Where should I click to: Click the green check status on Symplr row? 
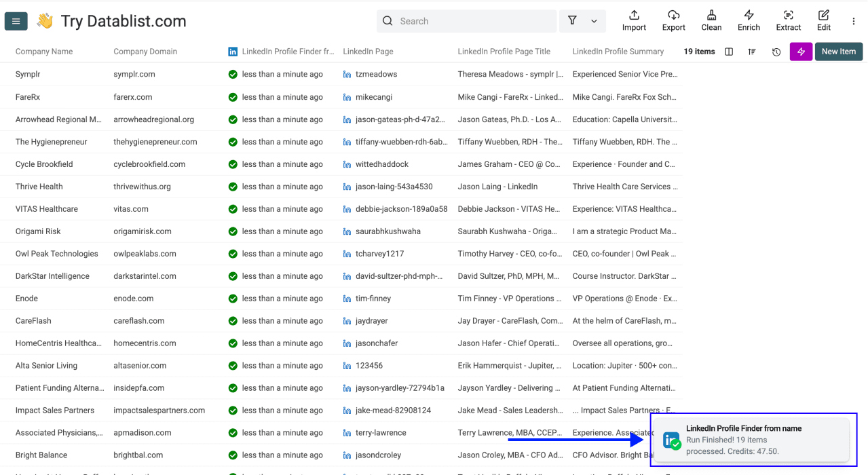[x=234, y=74]
